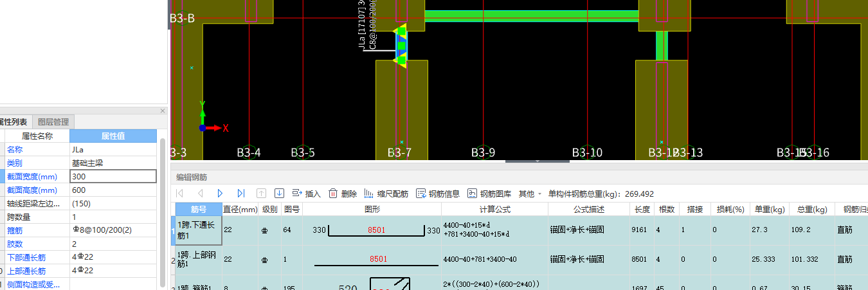Click 筋号 column header
This screenshot has width=868, height=290.
(x=199, y=209)
